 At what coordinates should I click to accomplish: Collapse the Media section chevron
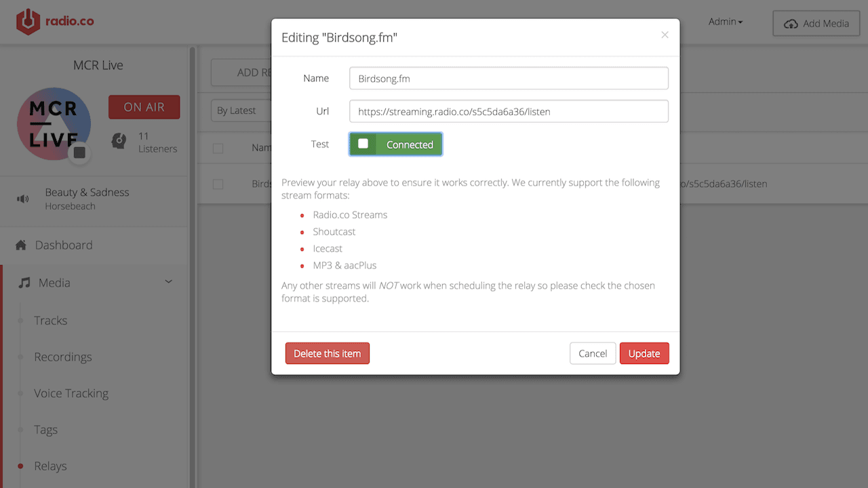[169, 282]
